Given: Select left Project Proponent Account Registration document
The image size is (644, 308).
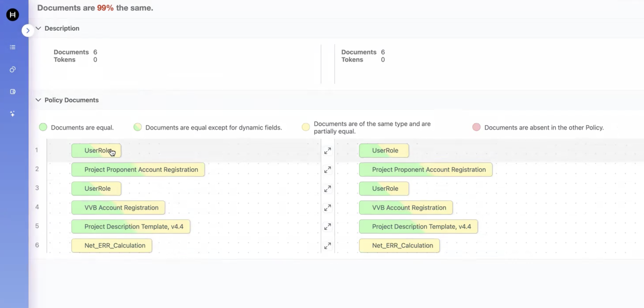Looking at the screenshot, I should [138, 170].
